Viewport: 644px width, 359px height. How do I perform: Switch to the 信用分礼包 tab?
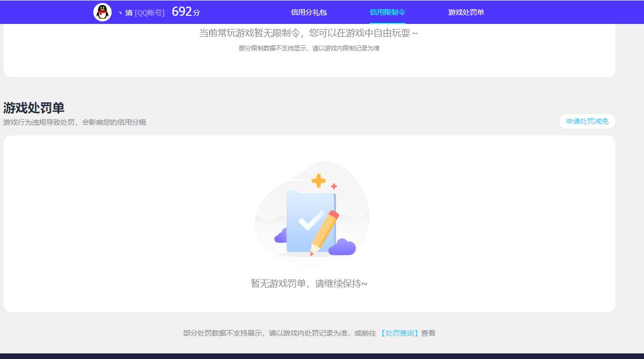308,12
